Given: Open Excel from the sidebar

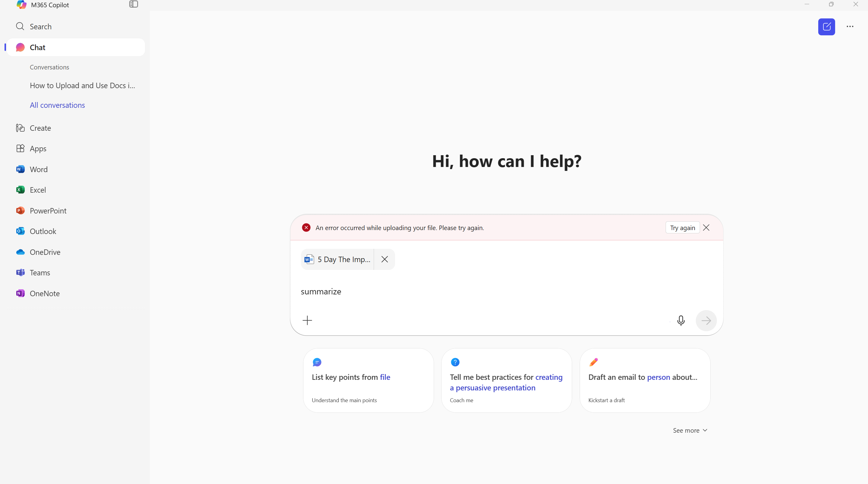Looking at the screenshot, I should [x=38, y=190].
